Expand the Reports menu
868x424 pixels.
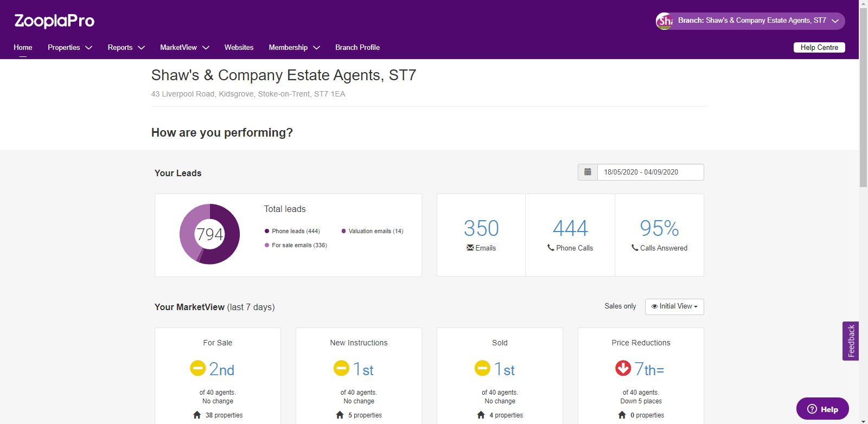tap(126, 48)
